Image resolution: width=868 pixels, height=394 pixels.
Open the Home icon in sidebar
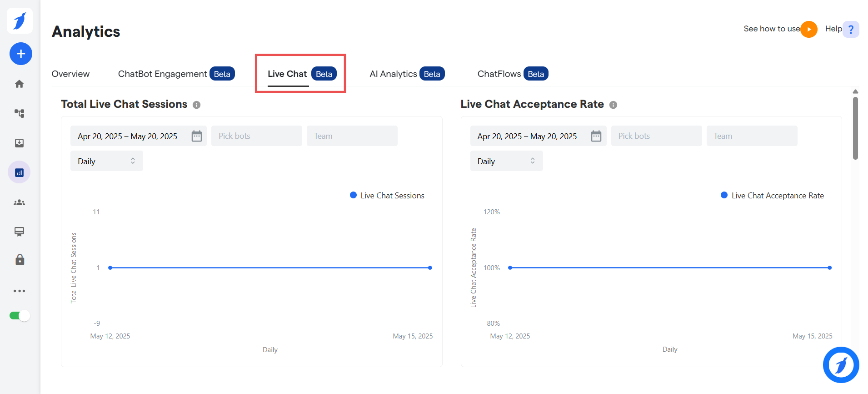point(19,84)
